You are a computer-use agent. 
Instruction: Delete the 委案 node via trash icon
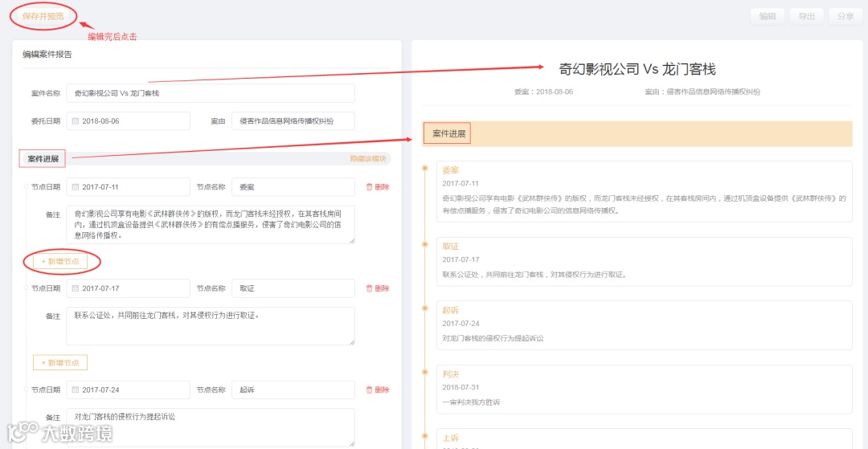point(378,187)
